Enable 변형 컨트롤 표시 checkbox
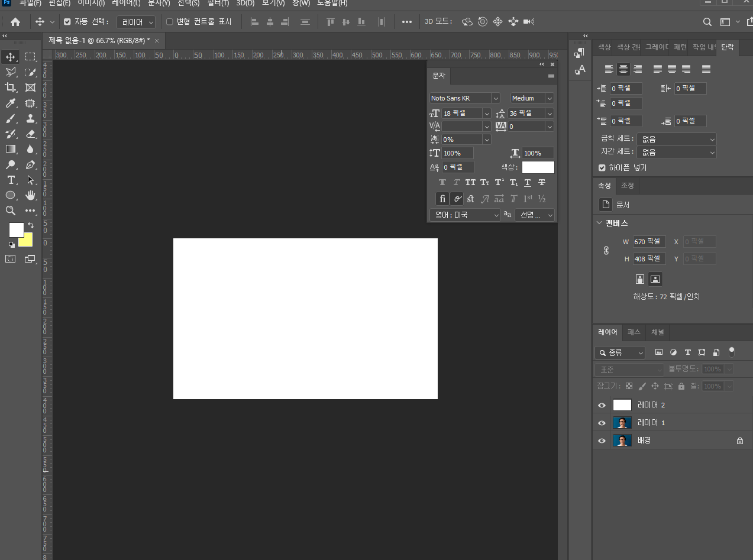The image size is (753, 560). click(170, 22)
